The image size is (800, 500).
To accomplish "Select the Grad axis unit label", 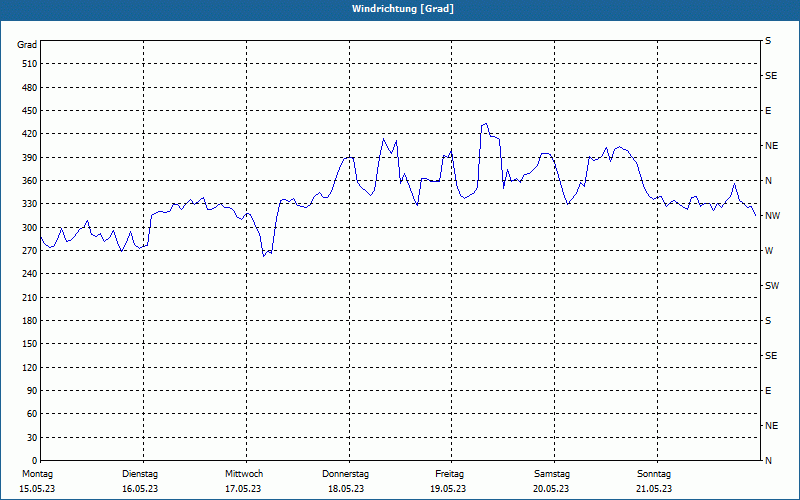I will pyautogui.click(x=27, y=45).
